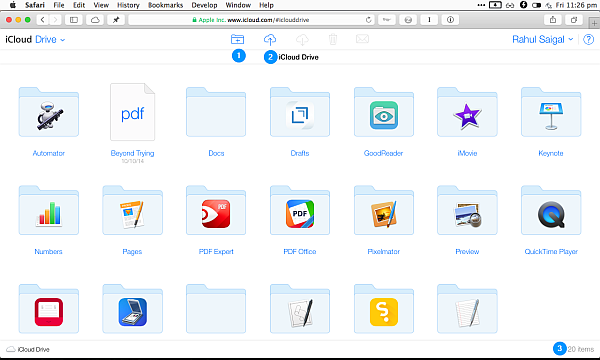600x360 pixels.
Task: Open the Safari menu
Action: [x=35, y=5]
